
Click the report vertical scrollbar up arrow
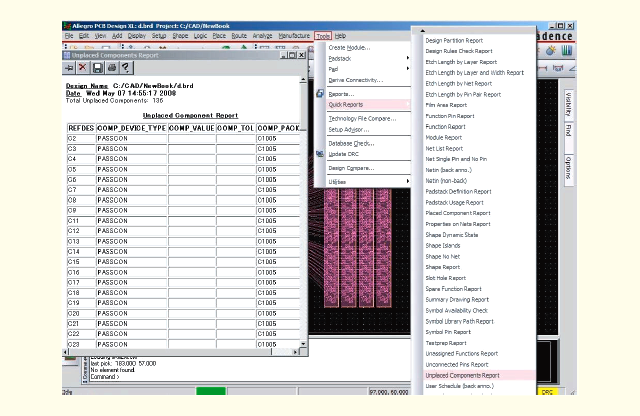click(303, 80)
